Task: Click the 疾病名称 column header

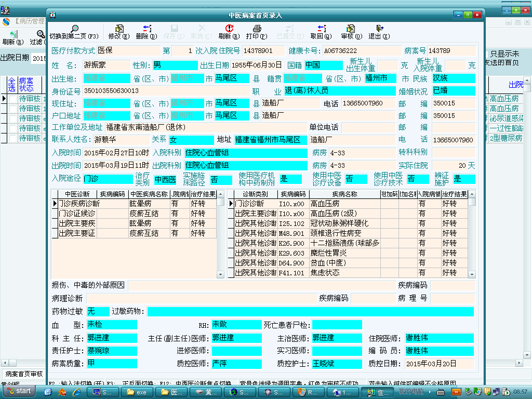Action: 345,194
